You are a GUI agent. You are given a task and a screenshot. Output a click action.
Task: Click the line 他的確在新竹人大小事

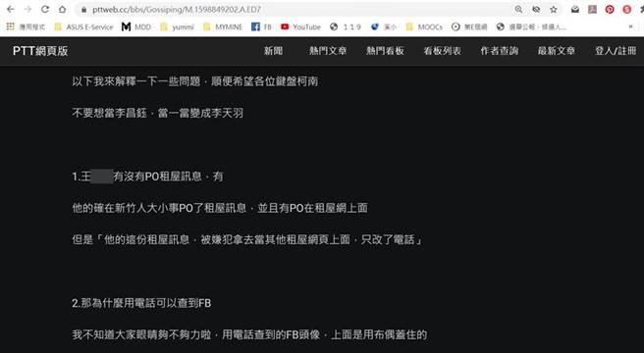(x=220, y=208)
